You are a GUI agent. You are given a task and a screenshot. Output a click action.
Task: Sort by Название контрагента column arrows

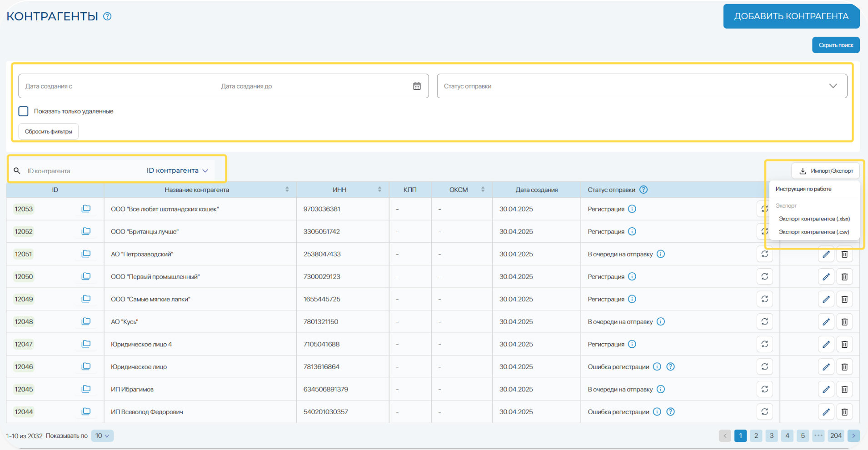287,190
